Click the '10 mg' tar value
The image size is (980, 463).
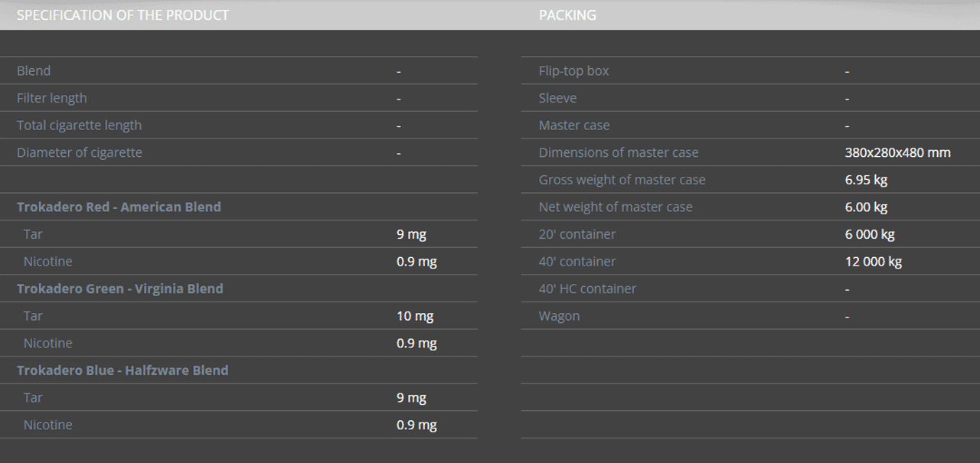point(415,315)
